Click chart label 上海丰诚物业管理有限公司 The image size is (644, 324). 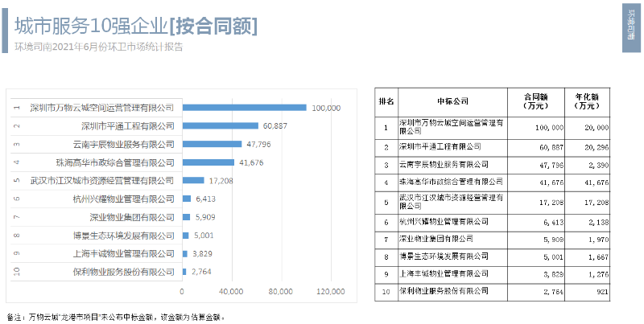tap(123, 254)
